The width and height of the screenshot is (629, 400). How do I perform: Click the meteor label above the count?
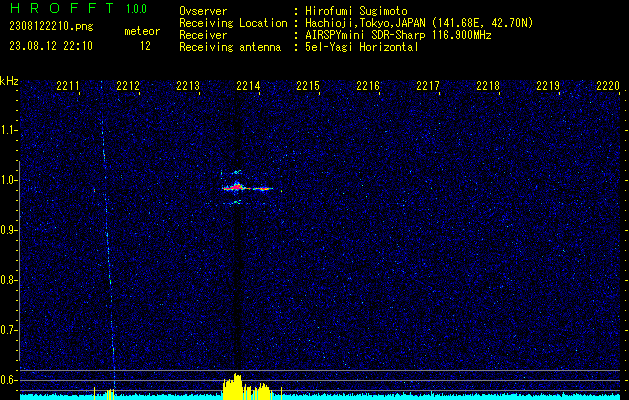point(142,31)
